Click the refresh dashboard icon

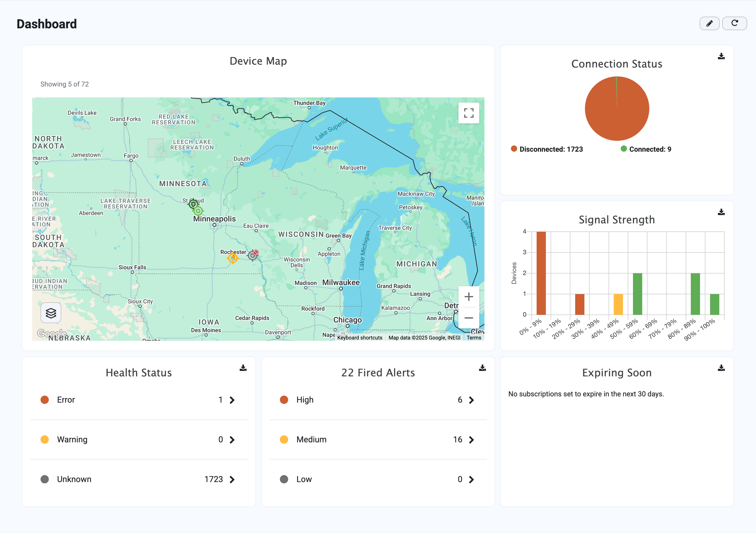pos(734,23)
